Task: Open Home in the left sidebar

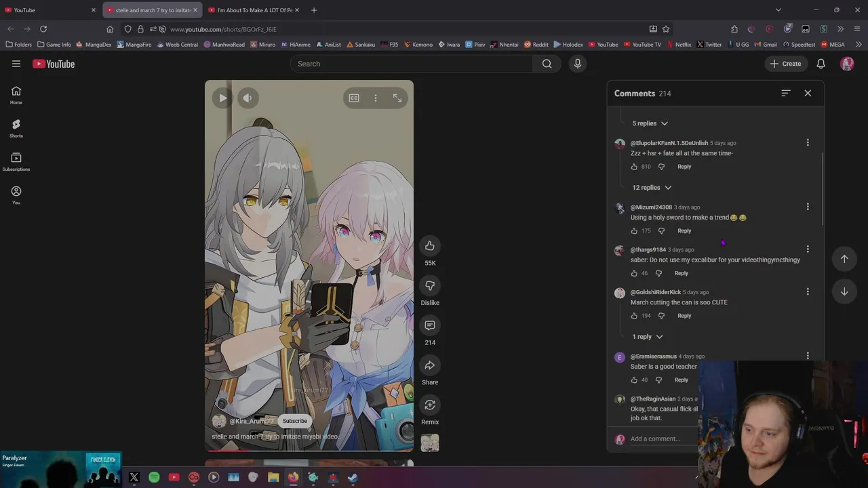Action: 16,95
